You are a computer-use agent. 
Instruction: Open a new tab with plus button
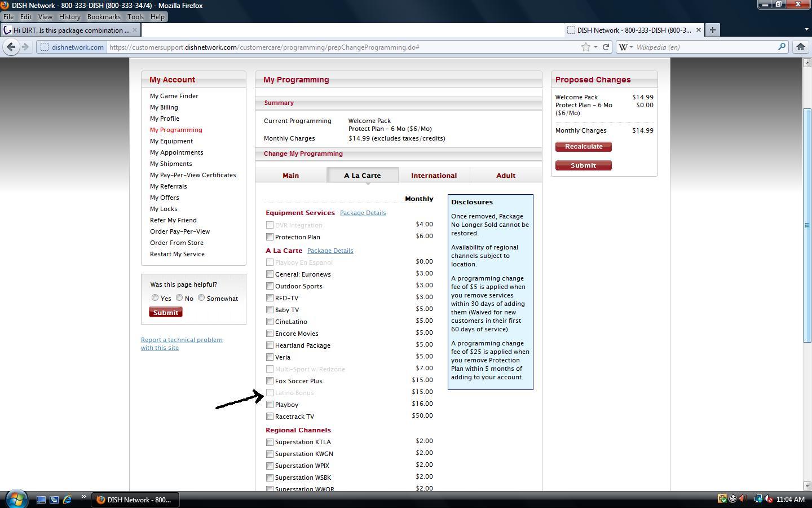pos(713,30)
